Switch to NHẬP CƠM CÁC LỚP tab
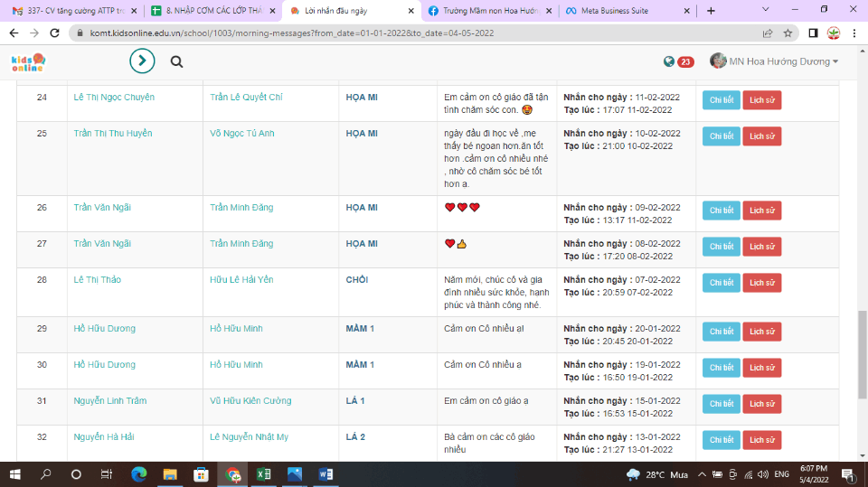 click(x=213, y=11)
